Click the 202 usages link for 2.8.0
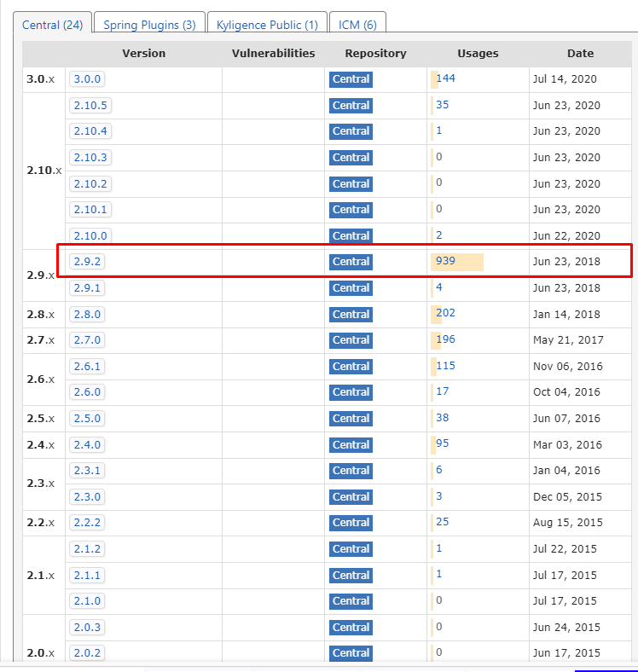 [x=445, y=313]
